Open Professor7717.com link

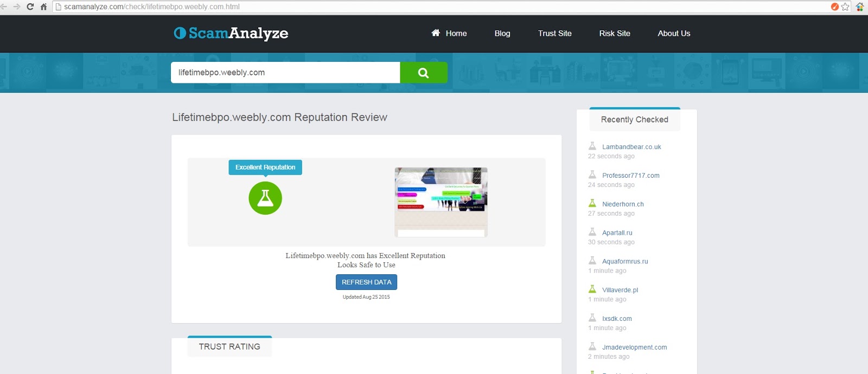click(x=631, y=176)
